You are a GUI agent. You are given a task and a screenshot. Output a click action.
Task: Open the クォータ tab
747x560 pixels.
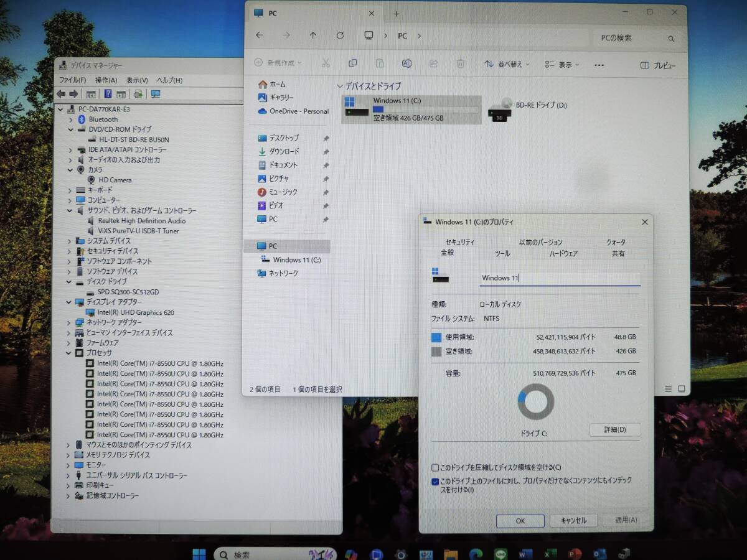point(616,242)
